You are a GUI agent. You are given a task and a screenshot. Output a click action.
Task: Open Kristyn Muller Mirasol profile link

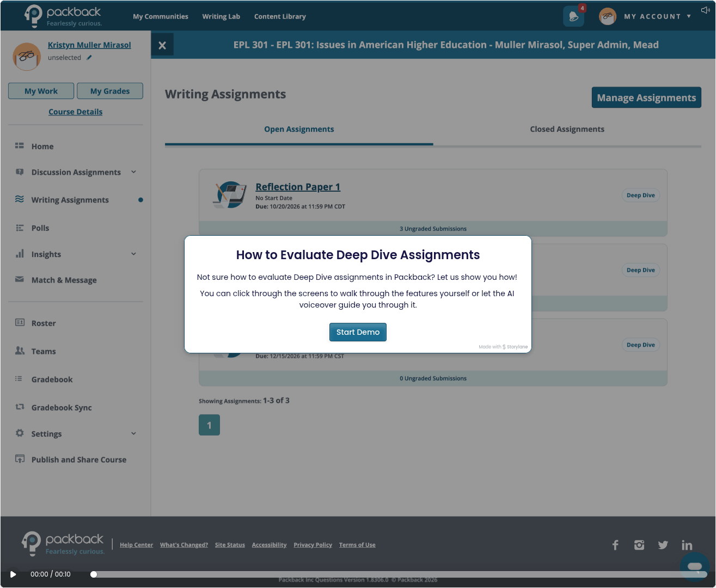[89, 45]
